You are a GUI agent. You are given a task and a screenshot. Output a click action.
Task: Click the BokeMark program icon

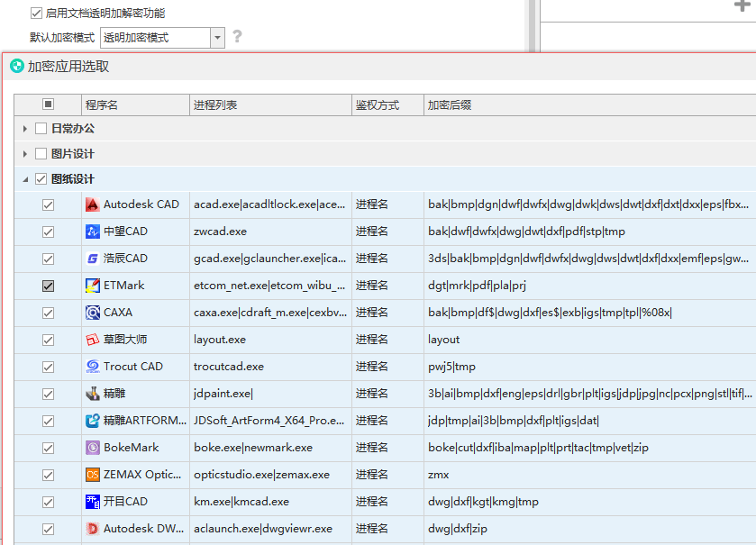[x=93, y=448]
